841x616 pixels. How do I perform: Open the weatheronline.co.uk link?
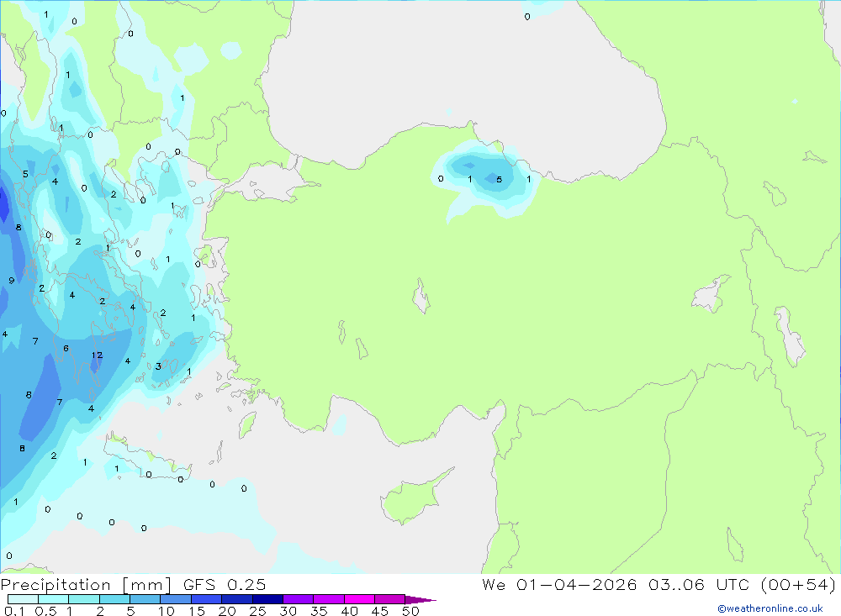pyautogui.click(x=770, y=608)
